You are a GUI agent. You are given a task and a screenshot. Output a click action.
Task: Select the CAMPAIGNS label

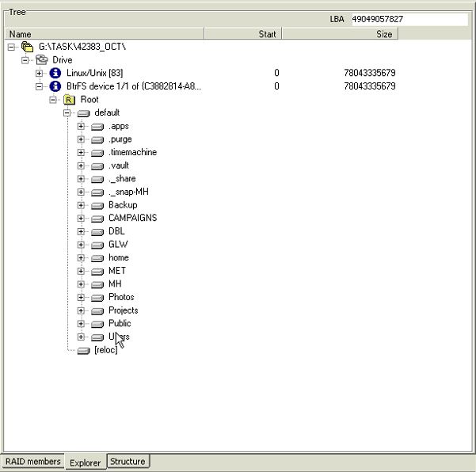coord(132,219)
